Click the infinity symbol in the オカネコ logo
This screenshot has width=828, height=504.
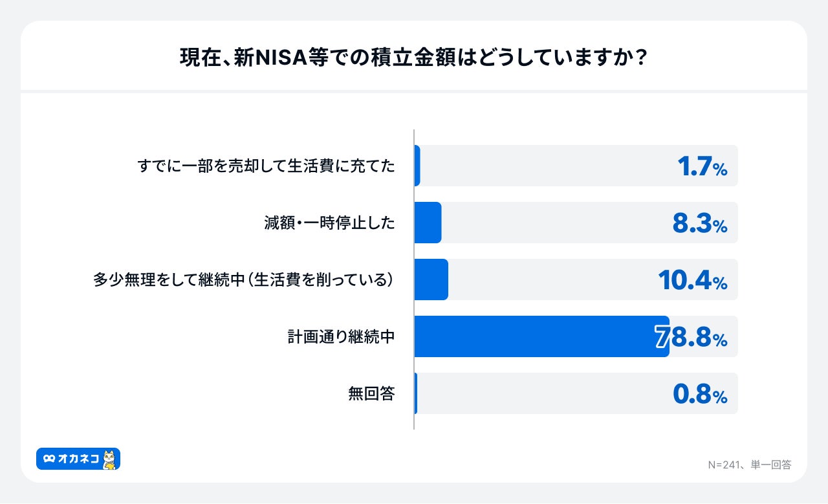(x=49, y=459)
